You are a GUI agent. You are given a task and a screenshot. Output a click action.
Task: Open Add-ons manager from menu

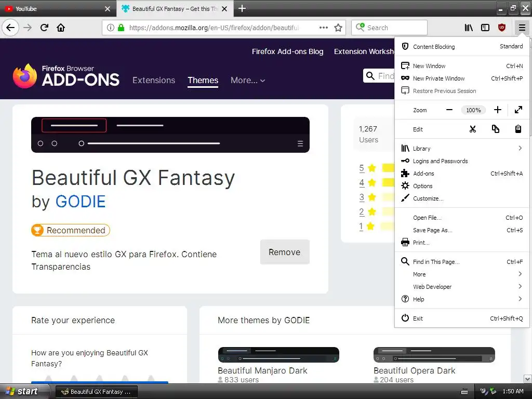click(x=462, y=174)
